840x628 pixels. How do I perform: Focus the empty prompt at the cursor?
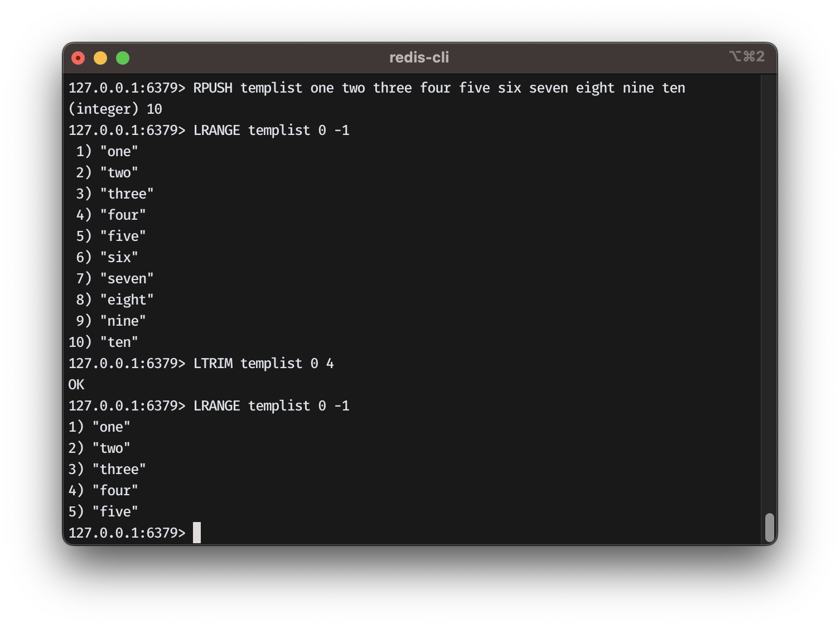(x=197, y=533)
